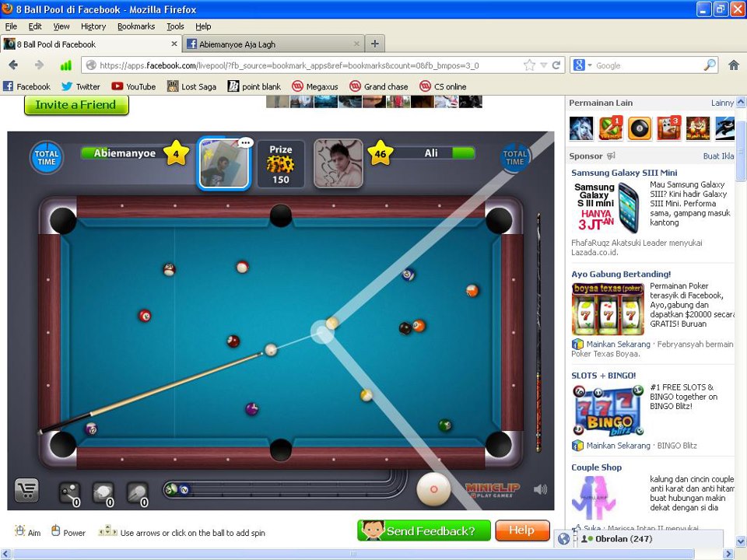747x560 pixels.
Task: Open the View menu
Action: pos(61,26)
